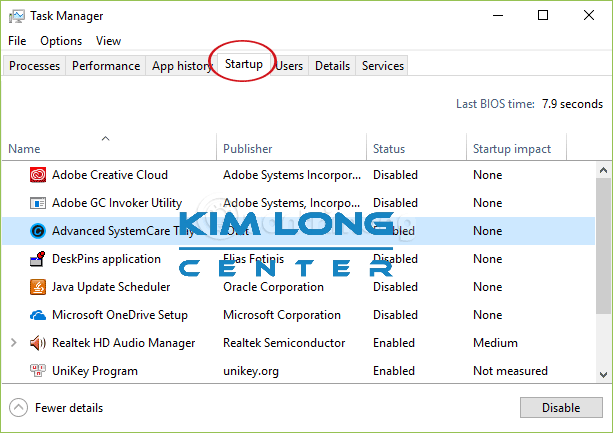
Task: Open the File menu
Action: coord(17,41)
